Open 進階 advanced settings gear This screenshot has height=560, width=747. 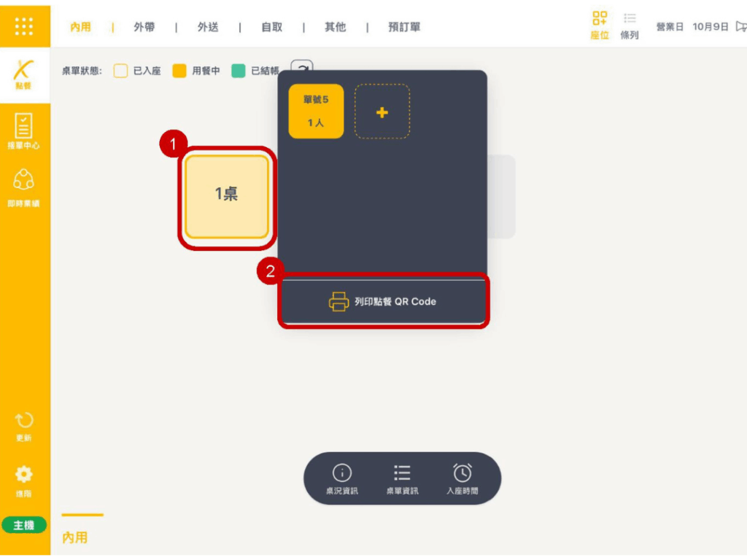(23, 481)
